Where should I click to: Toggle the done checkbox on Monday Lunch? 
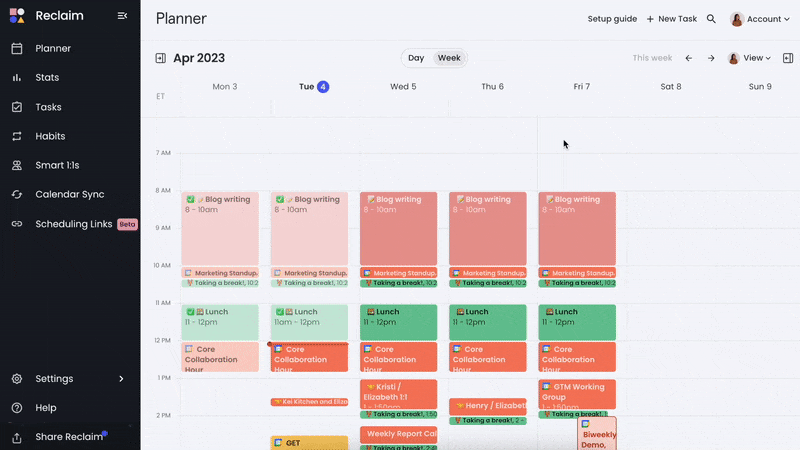(x=190, y=312)
